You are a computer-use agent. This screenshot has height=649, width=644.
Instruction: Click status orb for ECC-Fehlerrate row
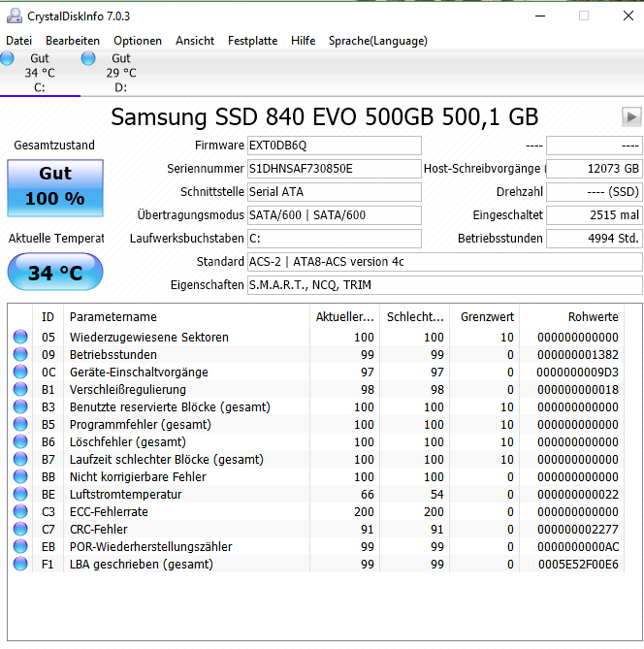pyautogui.click(x=20, y=511)
